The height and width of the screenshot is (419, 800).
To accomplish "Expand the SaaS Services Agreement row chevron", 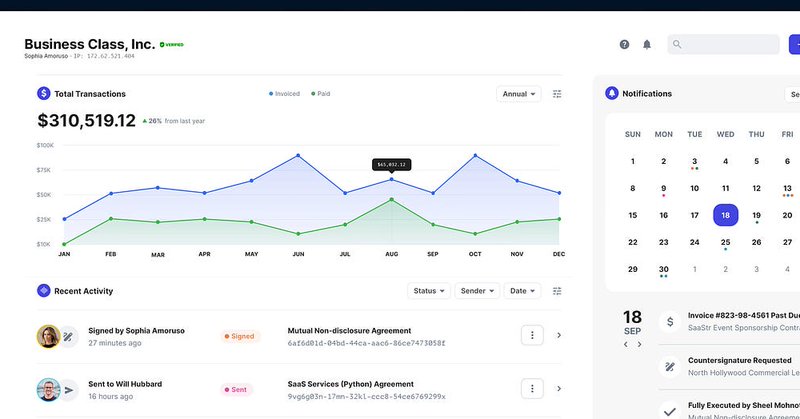I will (559, 389).
